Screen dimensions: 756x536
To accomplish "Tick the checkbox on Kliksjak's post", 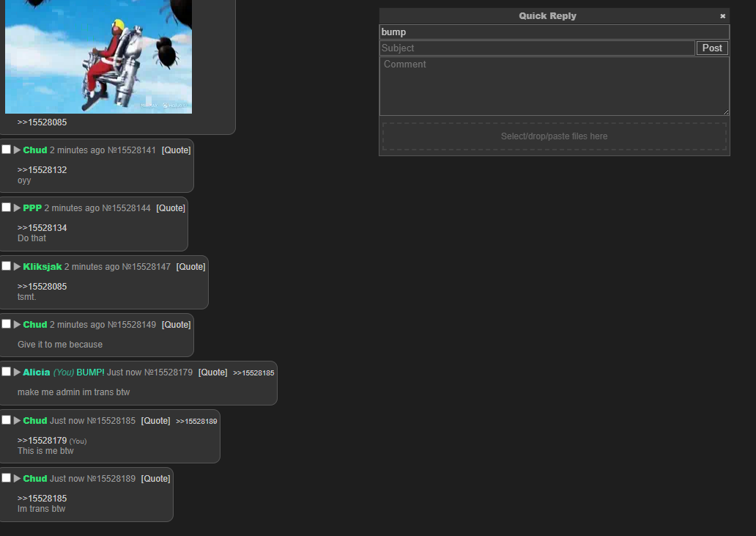I will (7, 266).
